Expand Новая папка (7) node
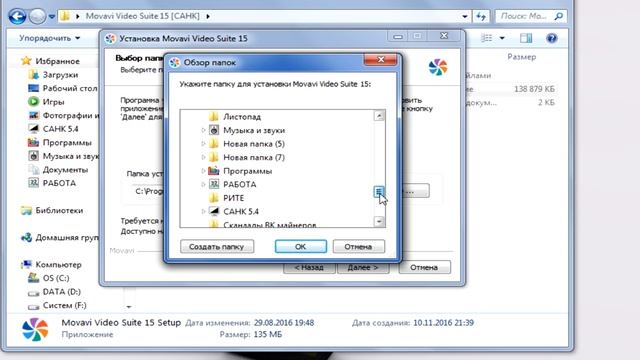The width and height of the screenshot is (640, 360). pyautogui.click(x=203, y=157)
